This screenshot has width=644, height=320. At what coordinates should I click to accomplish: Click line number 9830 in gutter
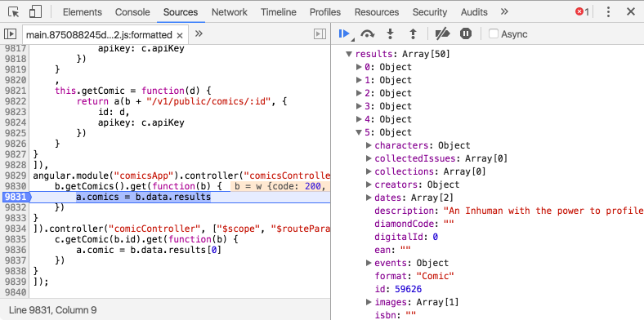pos(16,187)
